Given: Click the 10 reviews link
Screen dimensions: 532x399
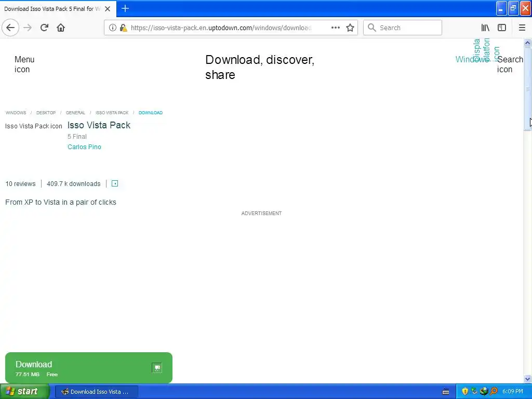Looking at the screenshot, I should tap(20, 184).
